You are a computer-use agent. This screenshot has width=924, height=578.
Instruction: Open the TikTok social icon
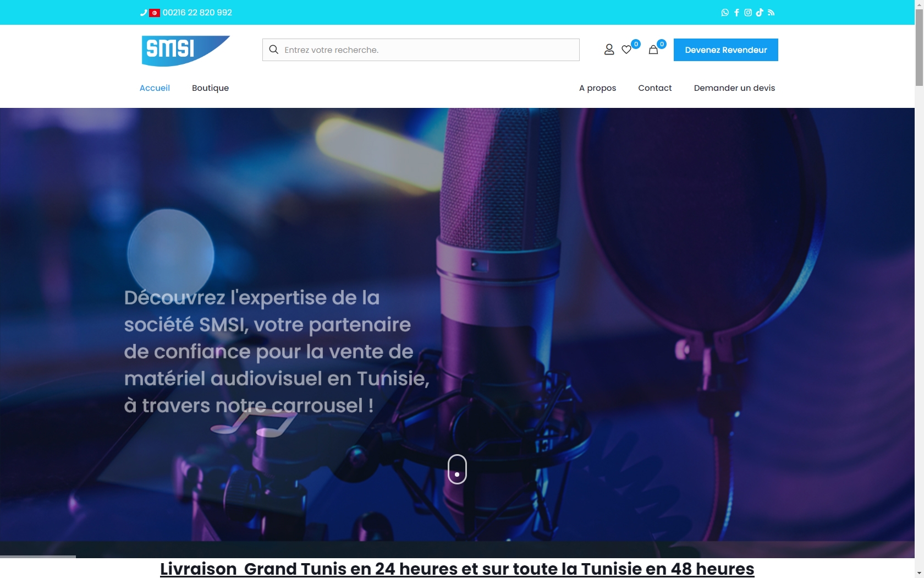pos(760,13)
